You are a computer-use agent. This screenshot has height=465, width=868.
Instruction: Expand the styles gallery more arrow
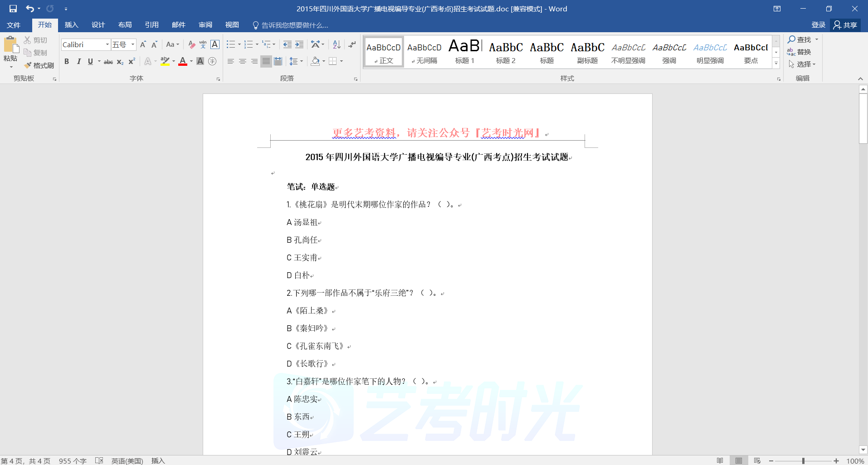click(x=776, y=64)
